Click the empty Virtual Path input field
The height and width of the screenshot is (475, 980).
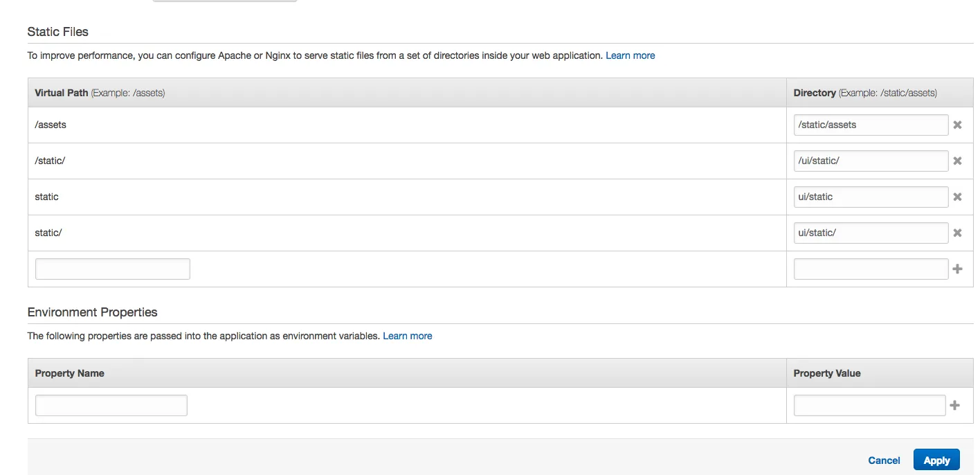(x=112, y=269)
